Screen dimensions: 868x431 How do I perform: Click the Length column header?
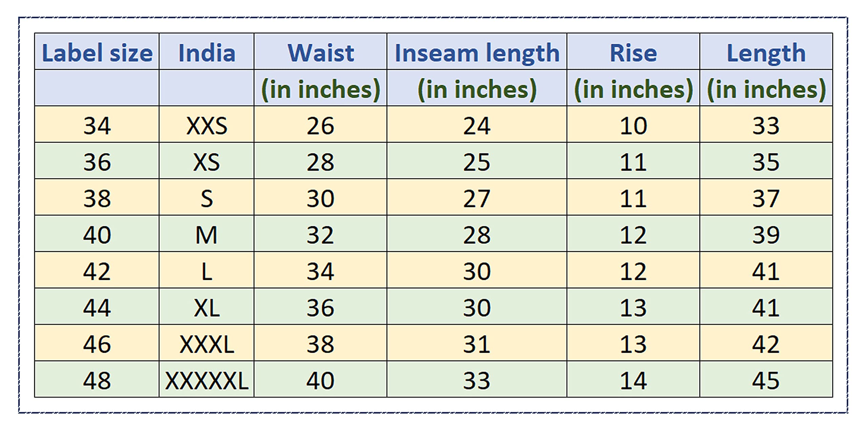(x=766, y=53)
